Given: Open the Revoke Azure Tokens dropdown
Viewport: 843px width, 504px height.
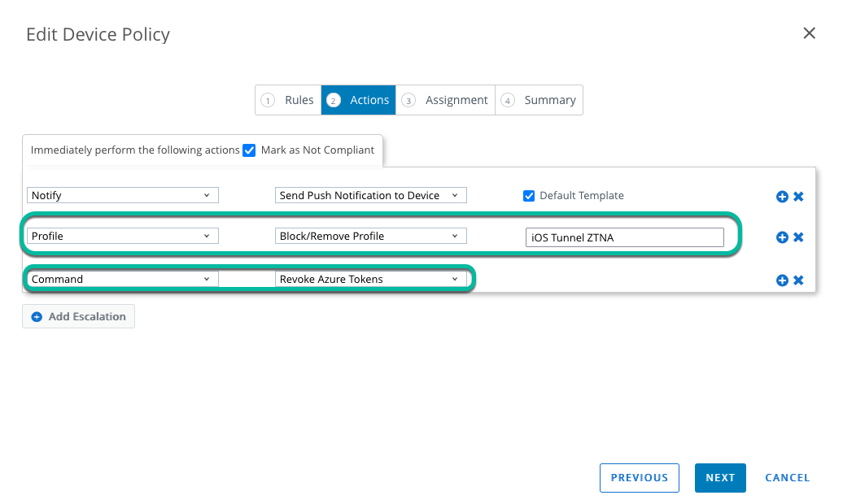Looking at the screenshot, I should pyautogui.click(x=371, y=279).
